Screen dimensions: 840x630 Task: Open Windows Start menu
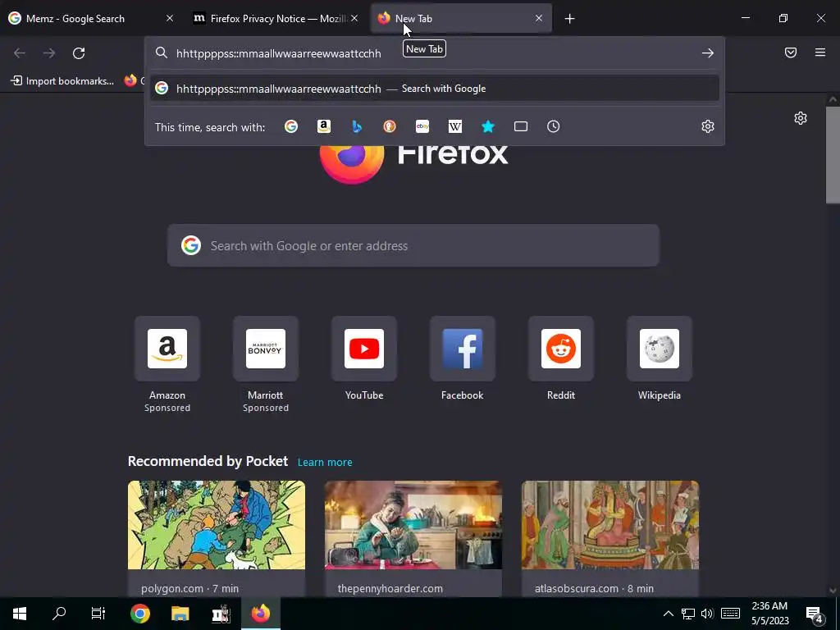click(x=20, y=614)
